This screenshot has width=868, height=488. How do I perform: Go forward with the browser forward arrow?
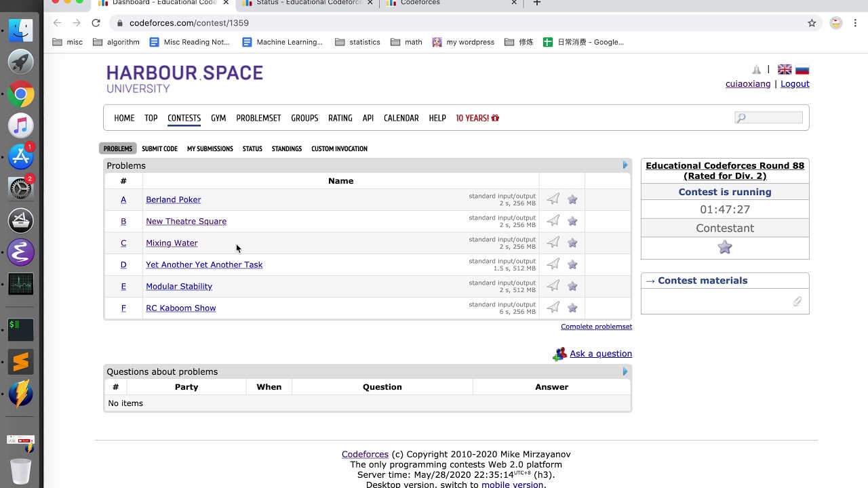click(x=77, y=23)
